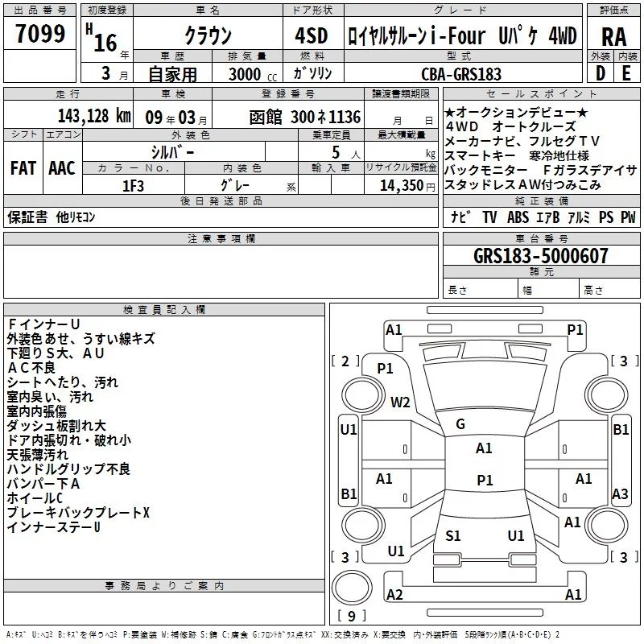Select the exterior color シルバー
The image size is (644, 644).
pos(172,152)
